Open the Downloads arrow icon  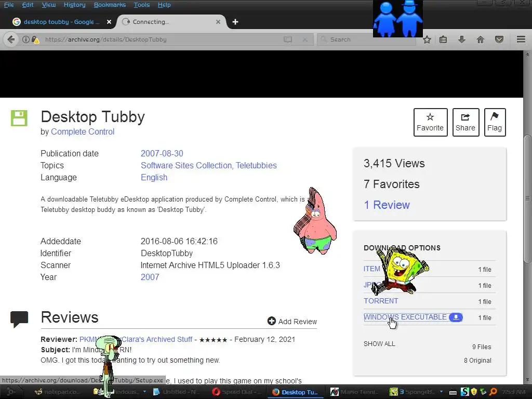pos(462,39)
